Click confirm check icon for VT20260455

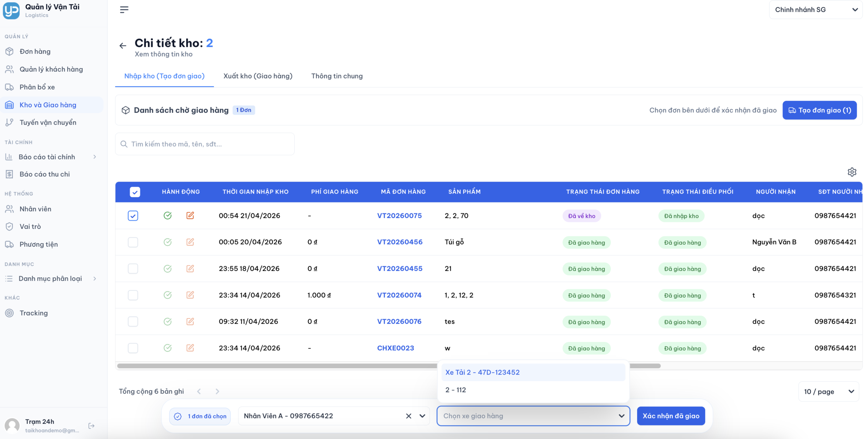tap(167, 268)
